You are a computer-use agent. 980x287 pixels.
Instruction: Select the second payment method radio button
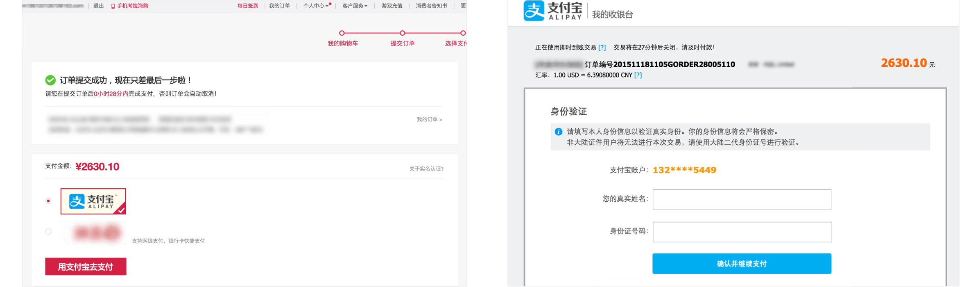(48, 232)
